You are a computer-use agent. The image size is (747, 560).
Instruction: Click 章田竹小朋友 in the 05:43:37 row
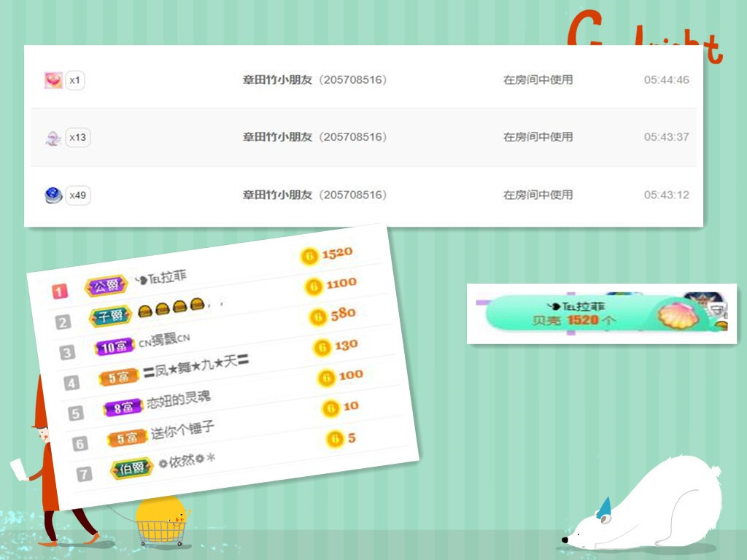tap(277, 137)
